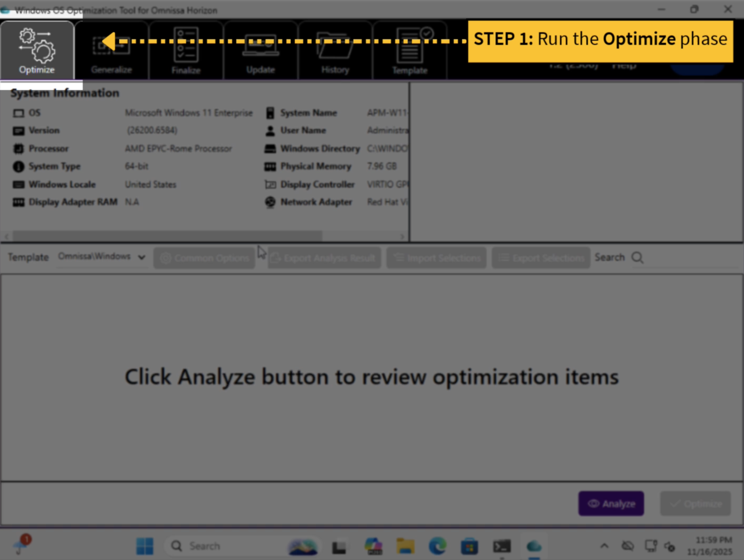Open the Update tab

(261, 51)
